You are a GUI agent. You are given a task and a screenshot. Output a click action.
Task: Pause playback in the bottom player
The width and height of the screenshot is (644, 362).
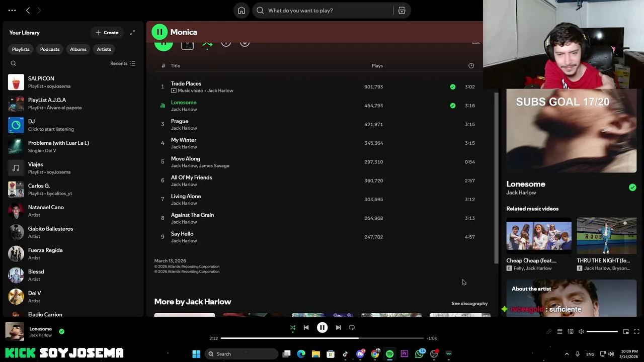pyautogui.click(x=322, y=327)
